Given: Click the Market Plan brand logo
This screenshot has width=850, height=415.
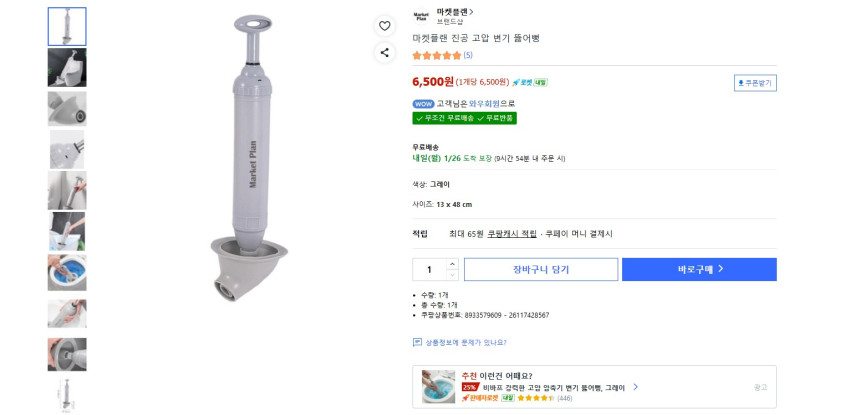Looking at the screenshot, I should pos(420,16).
